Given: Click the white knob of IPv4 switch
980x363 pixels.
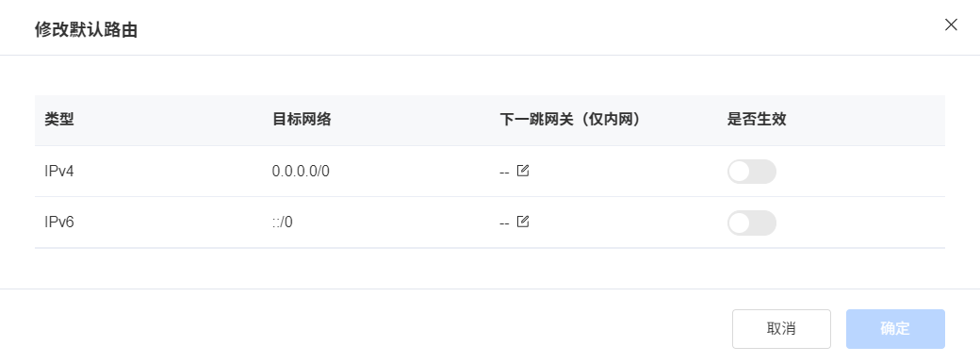Looking at the screenshot, I should click(x=740, y=172).
